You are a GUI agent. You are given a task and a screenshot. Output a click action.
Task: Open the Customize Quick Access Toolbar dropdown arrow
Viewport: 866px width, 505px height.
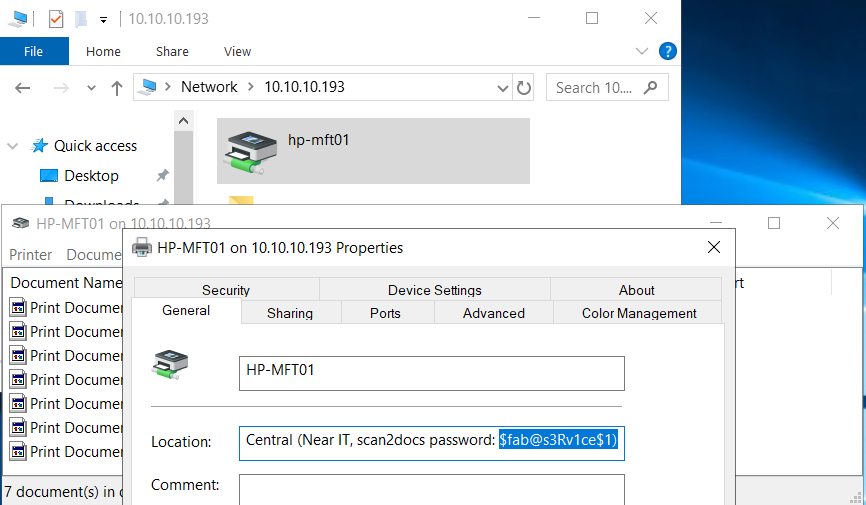pyautogui.click(x=103, y=20)
